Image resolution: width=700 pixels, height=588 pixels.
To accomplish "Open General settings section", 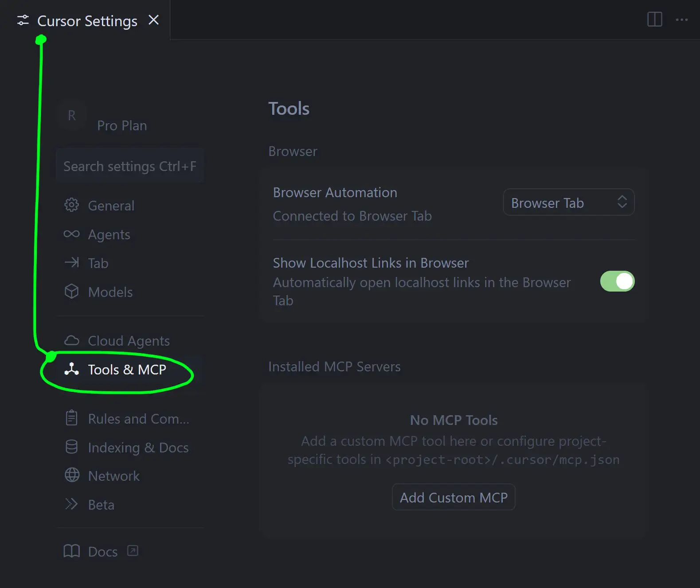I will (111, 206).
